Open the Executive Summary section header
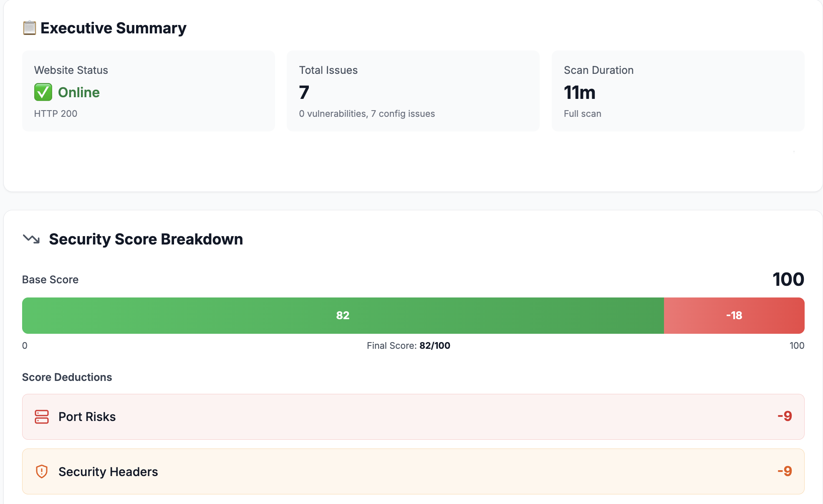The height and width of the screenshot is (504, 823). 113,28
